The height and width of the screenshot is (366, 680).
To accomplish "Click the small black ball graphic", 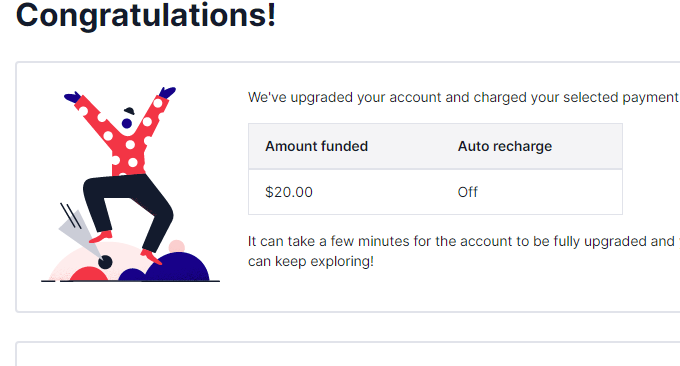I will pyautogui.click(x=105, y=262).
